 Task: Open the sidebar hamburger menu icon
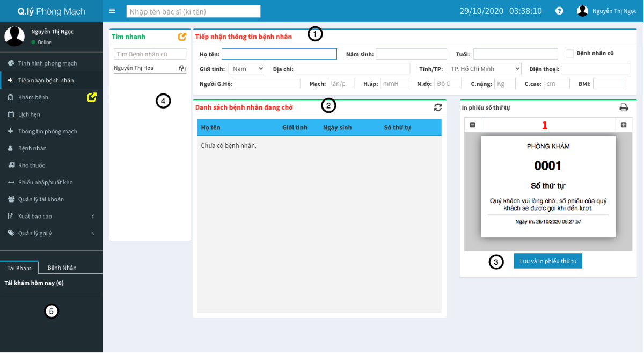click(112, 10)
